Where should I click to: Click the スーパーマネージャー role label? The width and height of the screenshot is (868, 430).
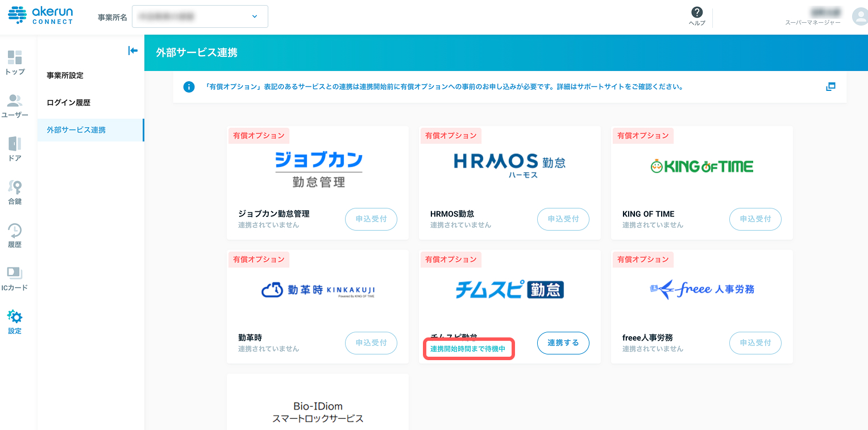[813, 23]
